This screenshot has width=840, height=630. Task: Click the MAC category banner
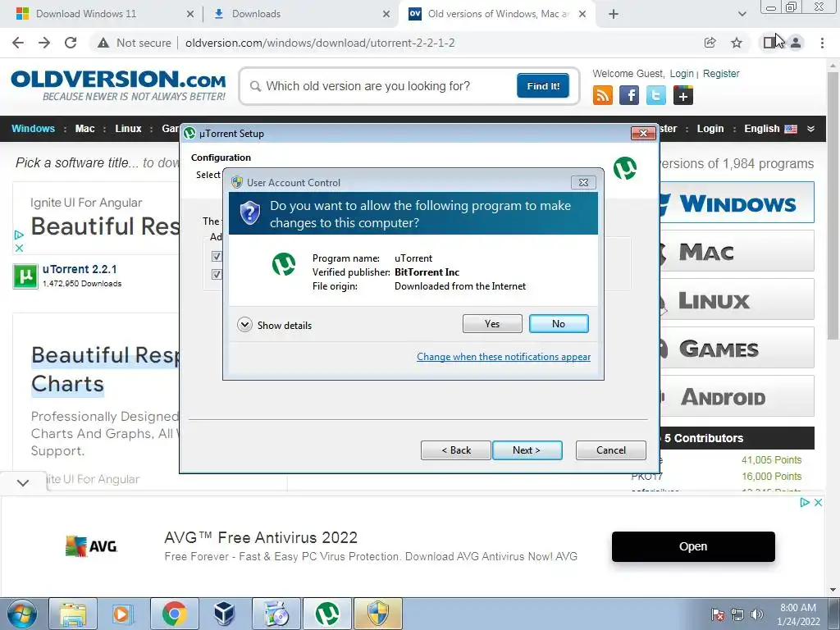coord(737,251)
